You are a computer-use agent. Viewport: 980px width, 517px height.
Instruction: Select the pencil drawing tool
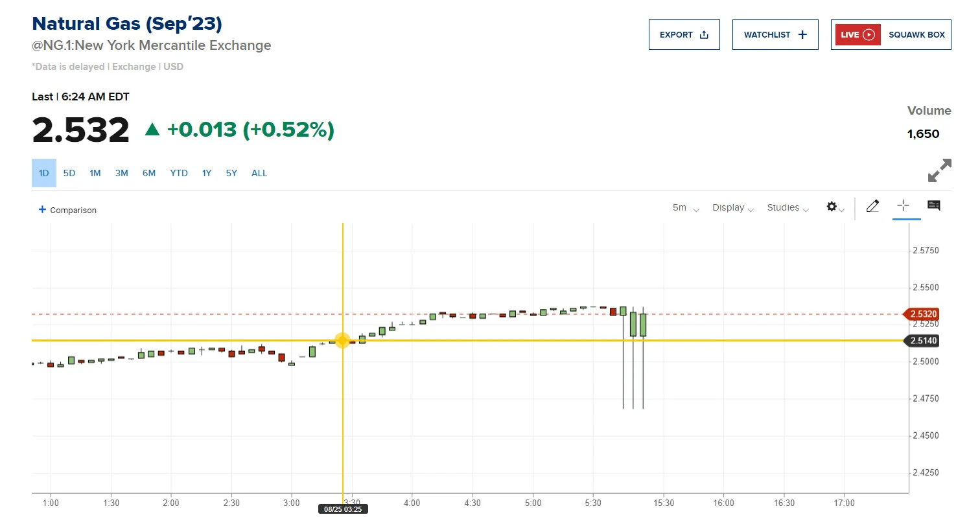[872, 207]
